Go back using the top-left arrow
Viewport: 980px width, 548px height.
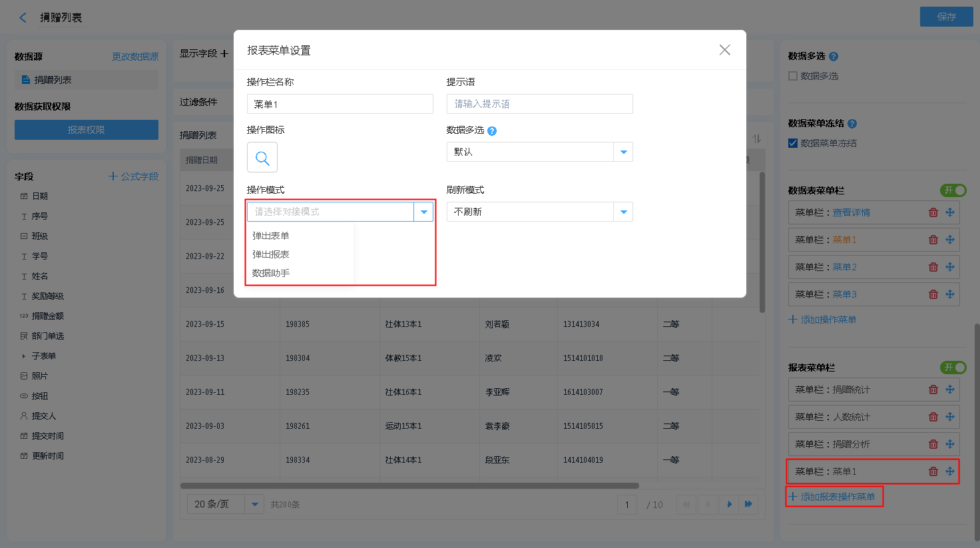[x=23, y=17]
